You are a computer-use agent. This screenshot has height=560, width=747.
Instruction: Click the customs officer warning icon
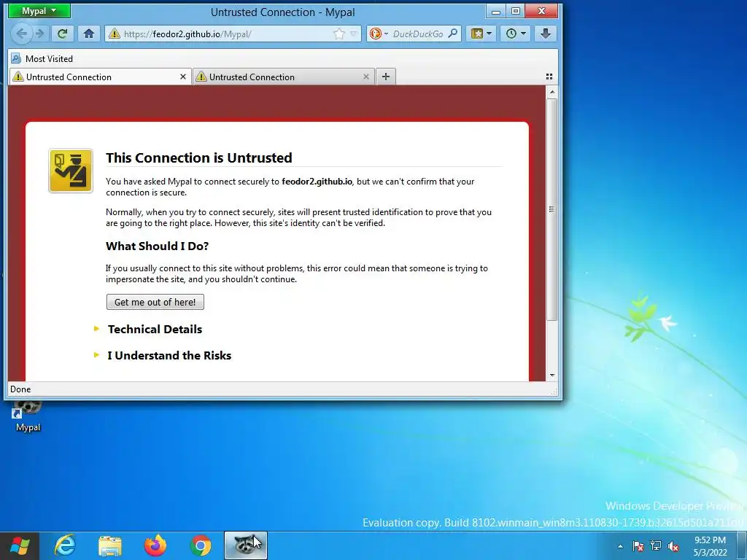coord(71,171)
